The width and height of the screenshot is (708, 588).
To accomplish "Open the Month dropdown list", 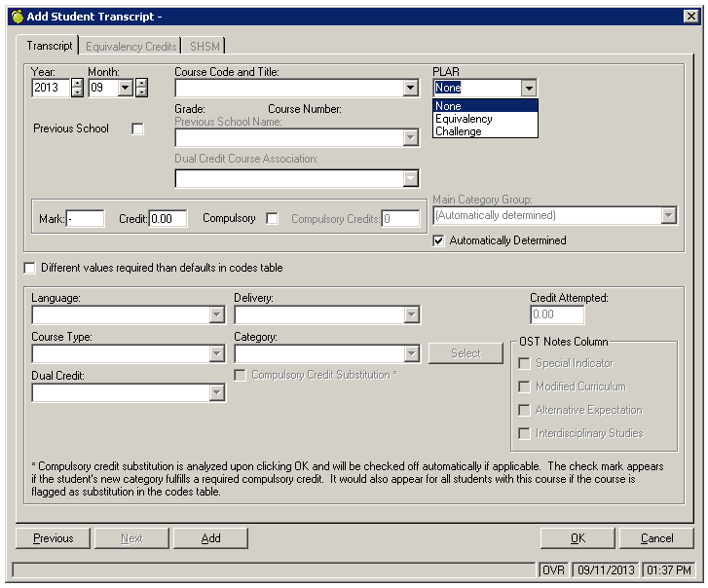I will point(125,88).
